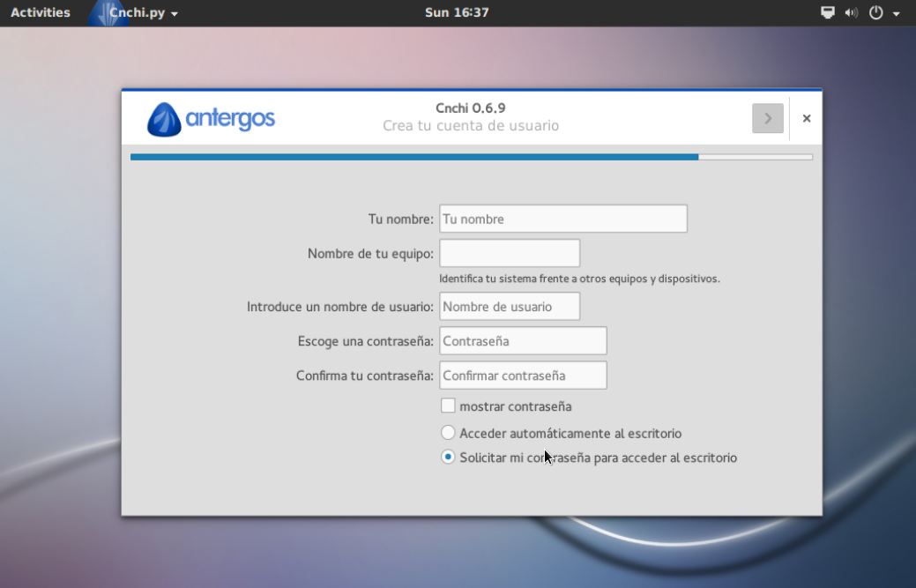Expand the system menu dropdown arrow

pyautogui.click(x=896, y=13)
